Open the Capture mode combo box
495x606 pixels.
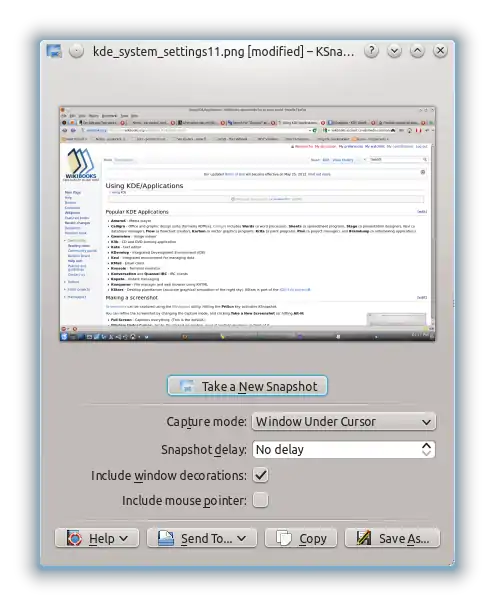click(x=344, y=422)
